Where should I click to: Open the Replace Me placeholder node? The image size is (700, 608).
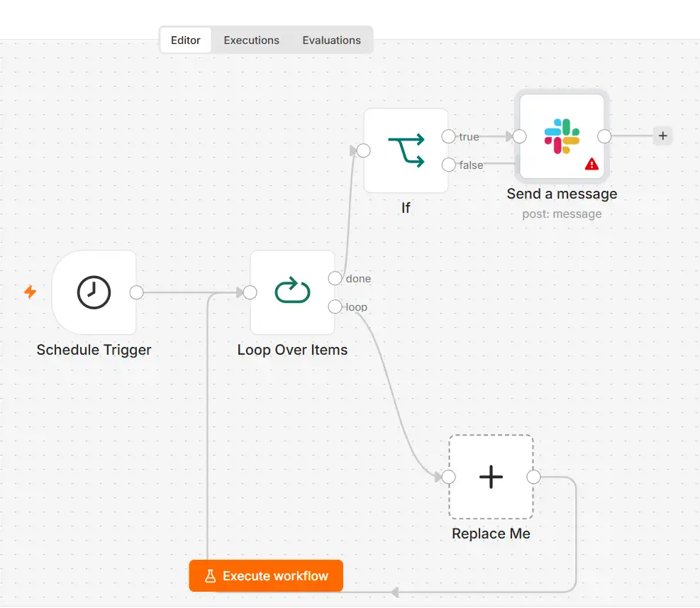click(491, 477)
